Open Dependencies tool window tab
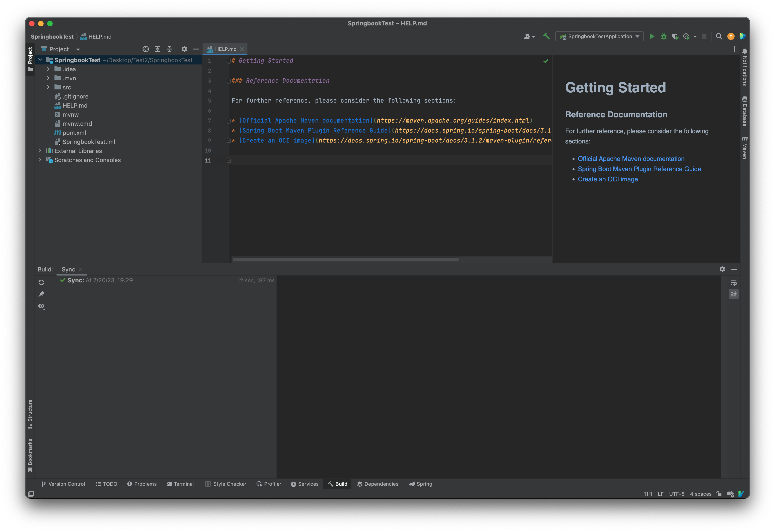775x532 pixels. click(378, 484)
